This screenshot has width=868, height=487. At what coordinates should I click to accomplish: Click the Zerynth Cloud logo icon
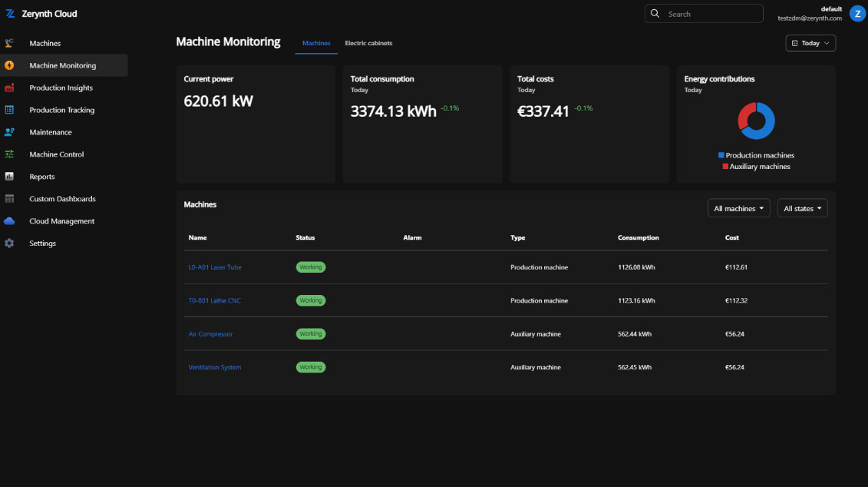click(x=10, y=14)
